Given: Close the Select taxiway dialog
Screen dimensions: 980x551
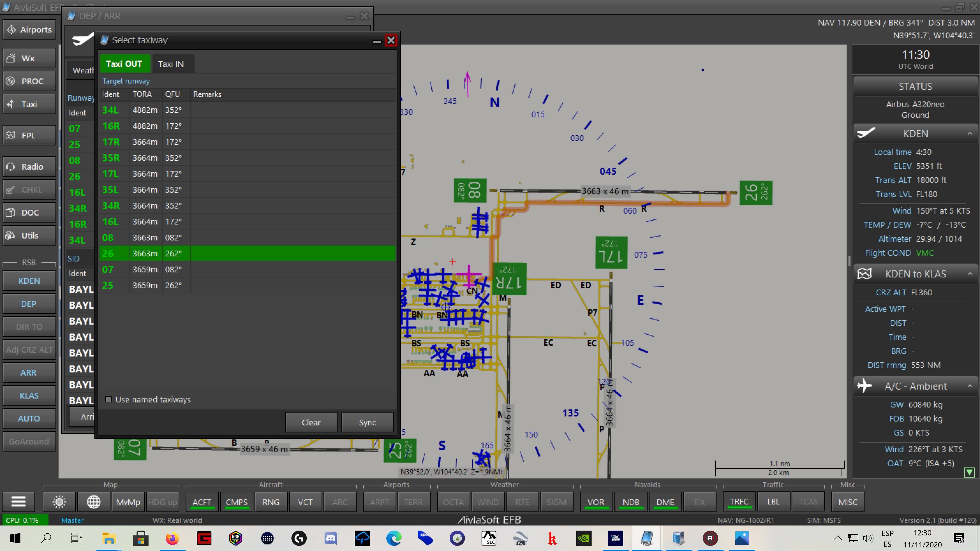Looking at the screenshot, I should (x=391, y=40).
